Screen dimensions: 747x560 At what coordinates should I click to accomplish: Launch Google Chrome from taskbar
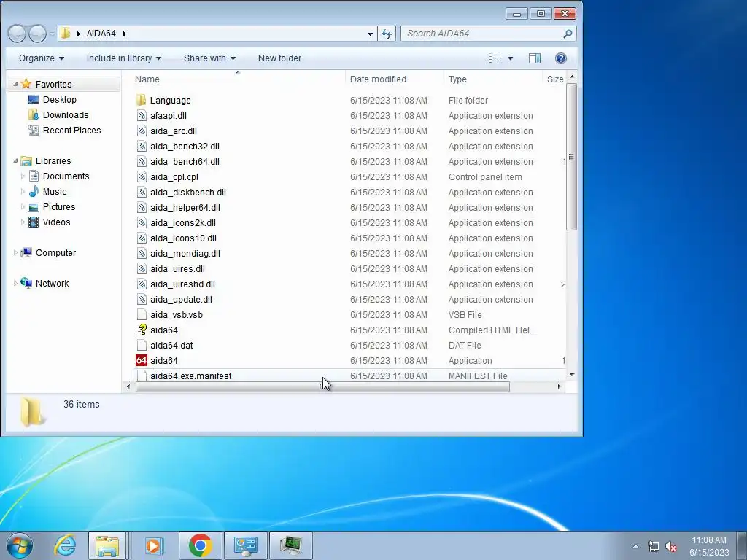[200, 545]
